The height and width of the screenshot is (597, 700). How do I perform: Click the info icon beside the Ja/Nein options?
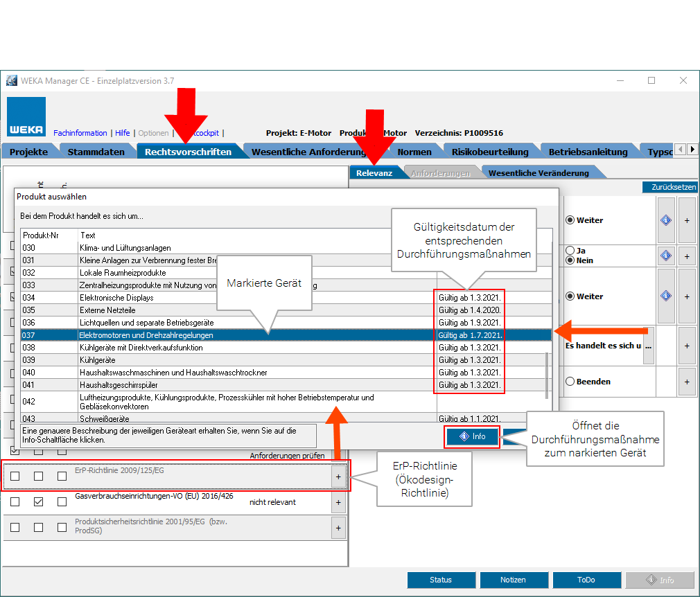[x=666, y=256]
